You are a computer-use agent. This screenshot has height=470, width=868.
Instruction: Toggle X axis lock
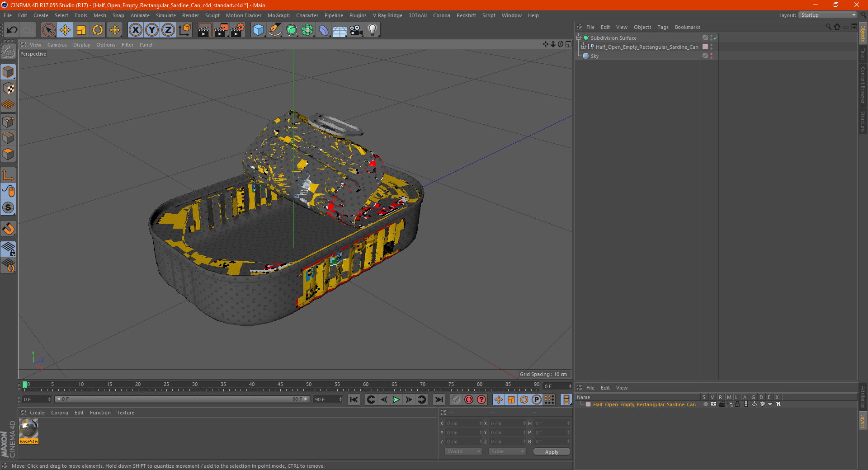[x=135, y=30]
